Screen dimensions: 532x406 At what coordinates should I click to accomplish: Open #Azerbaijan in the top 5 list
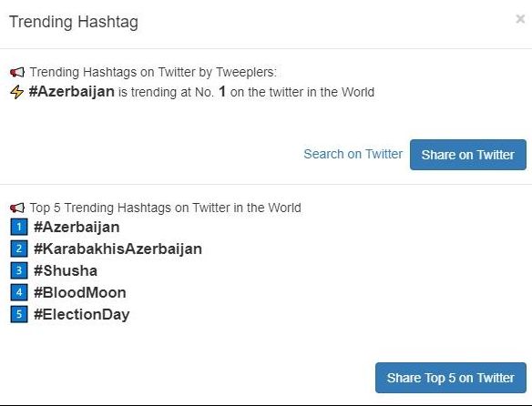pos(77,228)
